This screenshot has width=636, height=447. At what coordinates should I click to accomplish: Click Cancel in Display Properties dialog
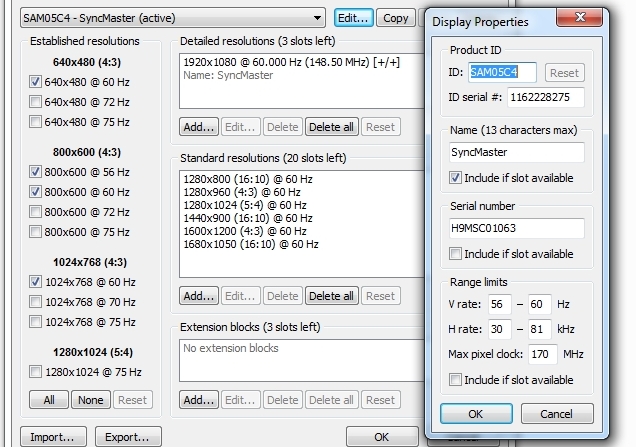point(556,414)
